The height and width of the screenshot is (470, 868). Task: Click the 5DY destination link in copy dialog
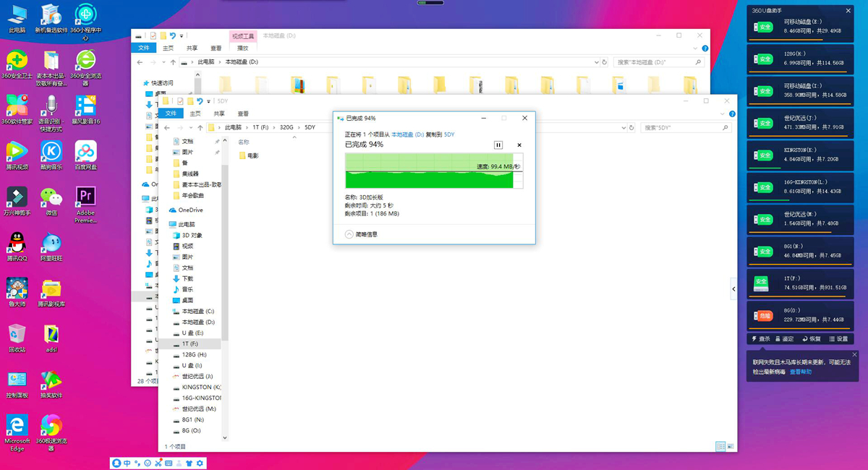449,134
